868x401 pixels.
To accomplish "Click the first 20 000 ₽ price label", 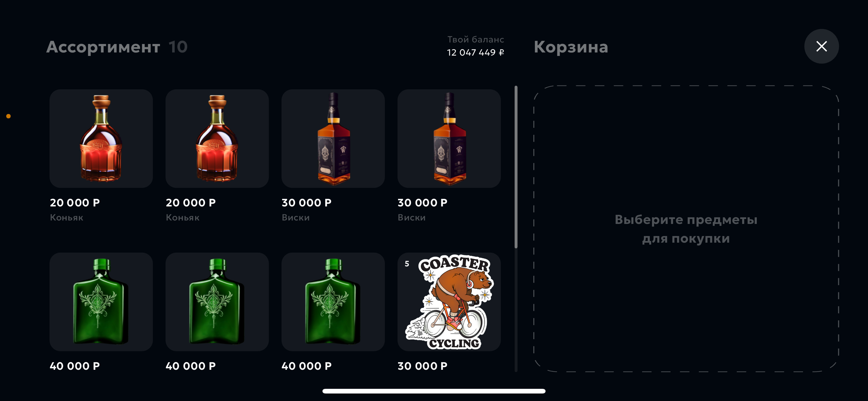I will 75,203.
